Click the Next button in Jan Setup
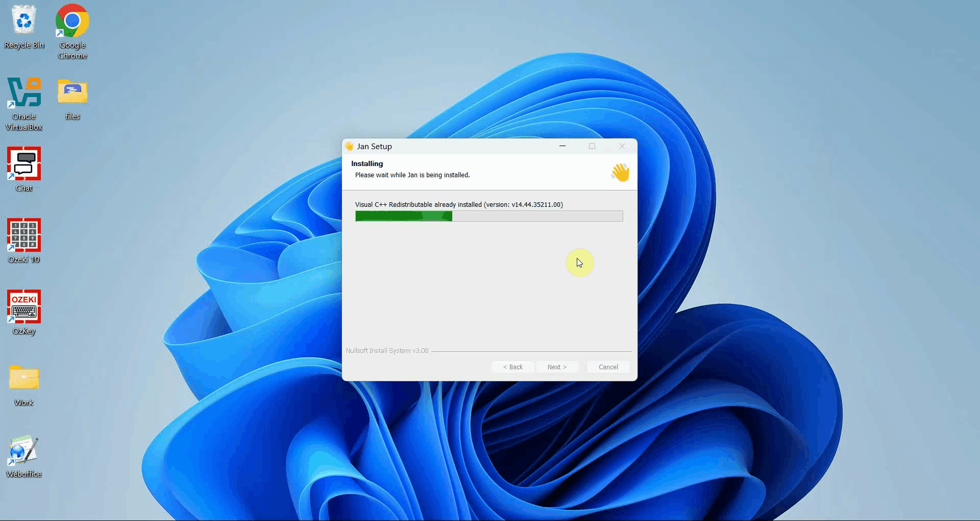This screenshot has height=521, width=980. pyautogui.click(x=557, y=367)
